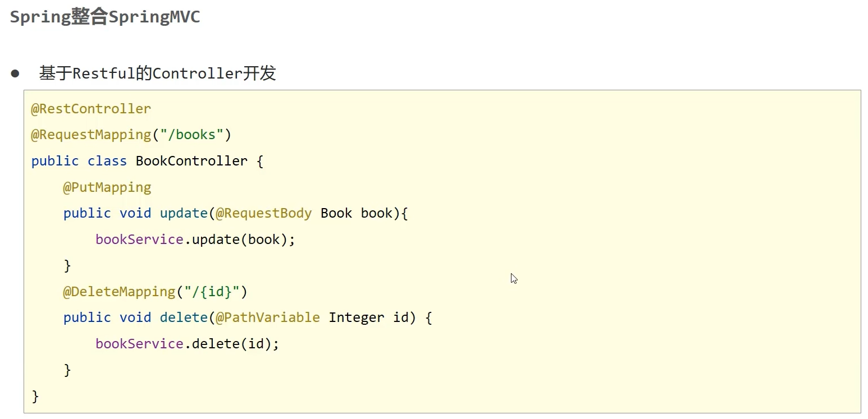Click the @RequestMapping annotation

tap(91, 135)
